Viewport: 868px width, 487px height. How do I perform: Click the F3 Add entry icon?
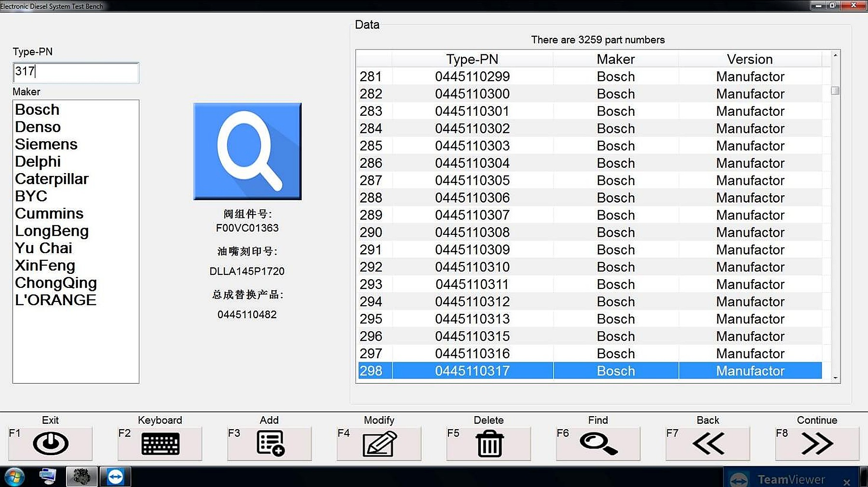coord(270,443)
